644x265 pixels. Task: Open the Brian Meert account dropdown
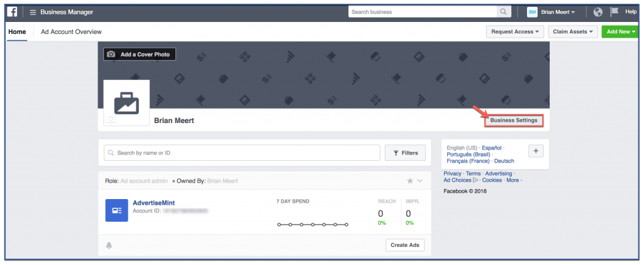click(x=558, y=13)
